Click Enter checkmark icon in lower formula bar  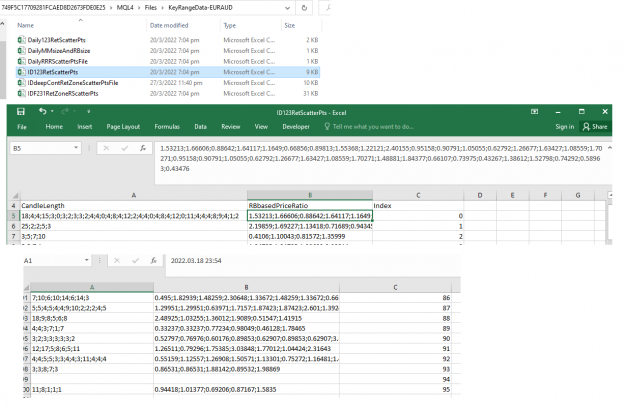pyautogui.click(x=136, y=261)
